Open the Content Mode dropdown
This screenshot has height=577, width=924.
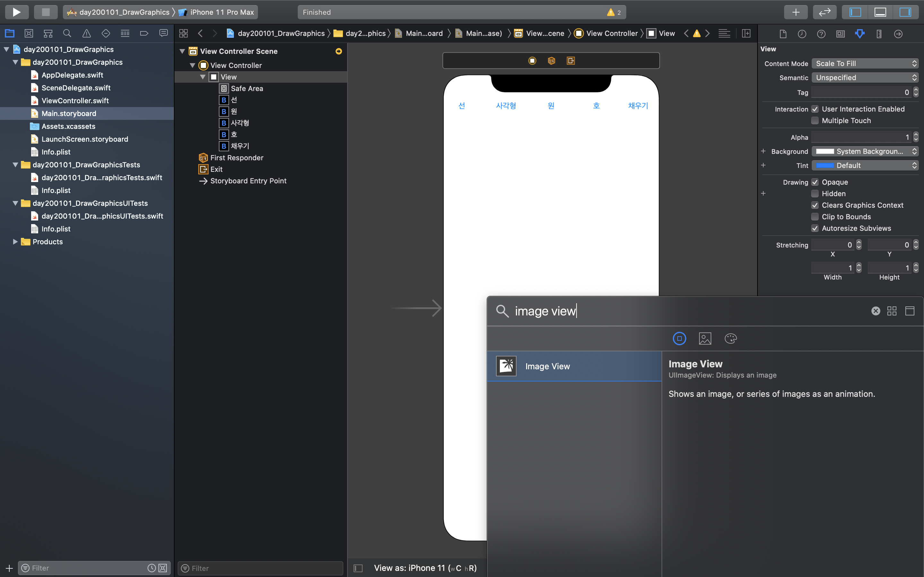point(865,64)
